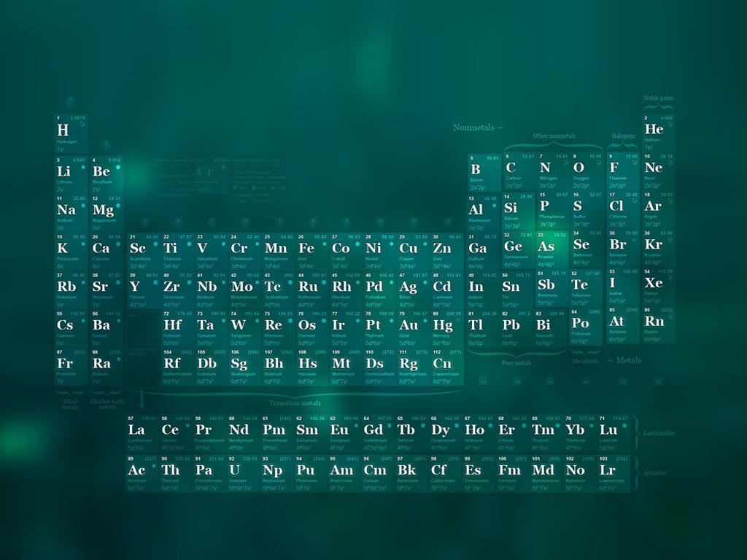Select the Xenon (Xe) element

click(659, 287)
